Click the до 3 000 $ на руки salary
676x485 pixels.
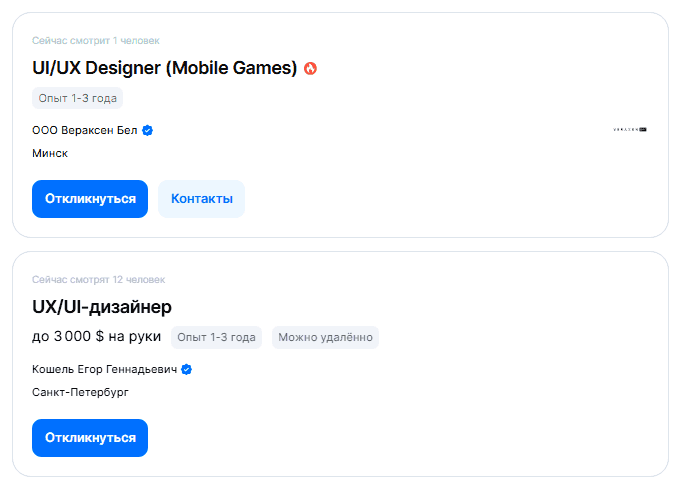(96, 337)
